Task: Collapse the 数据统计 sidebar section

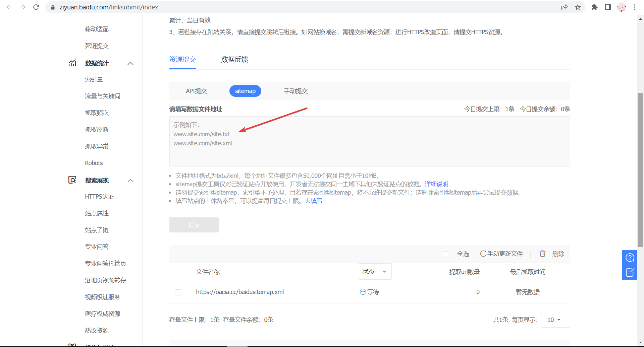Action: coord(130,63)
